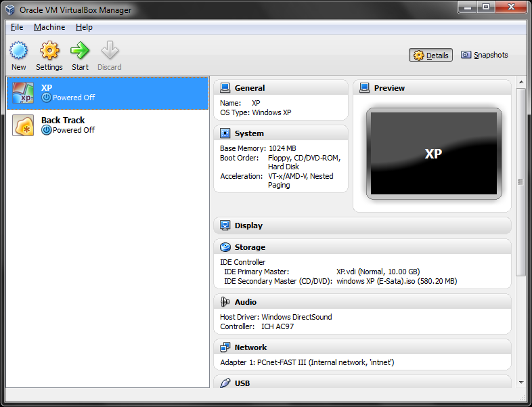This screenshot has width=532, height=407.
Task: Click the XP Powered Off status icon
Action: click(x=47, y=98)
